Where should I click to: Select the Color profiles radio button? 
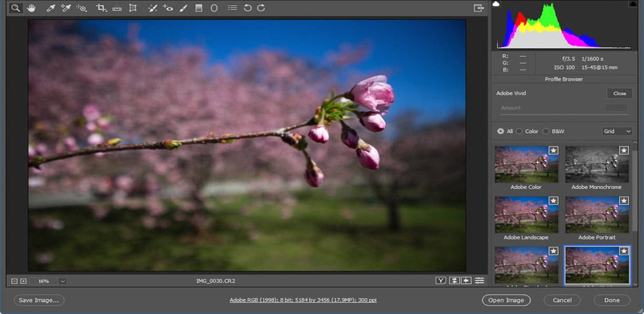[520, 131]
